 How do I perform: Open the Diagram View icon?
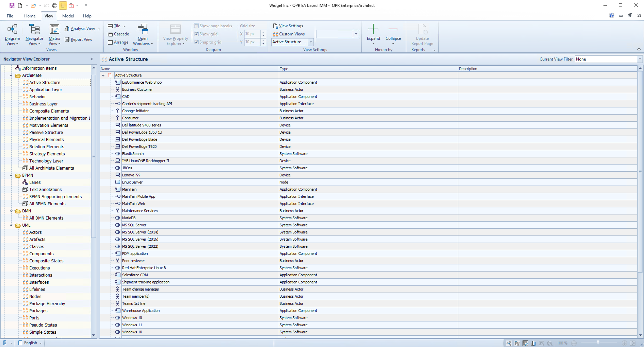12,29
